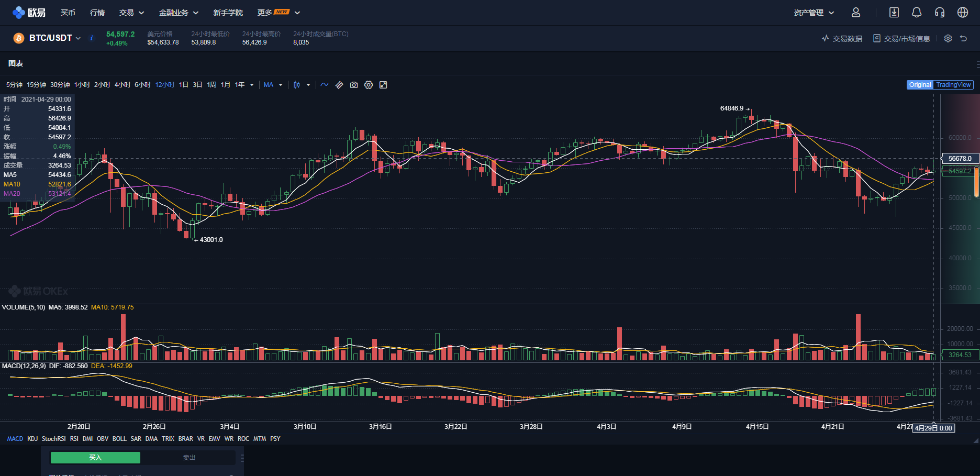Open the 行情 menu item
The width and height of the screenshot is (980, 476).
(x=97, y=12)
